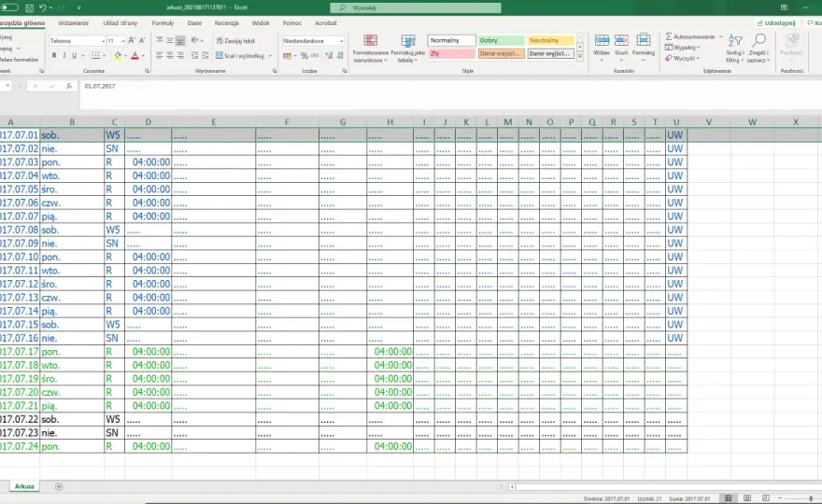This screenshot has height=504, width=822.
Task: Open the Arkusz sheet tab
Action: coord(24,486)
